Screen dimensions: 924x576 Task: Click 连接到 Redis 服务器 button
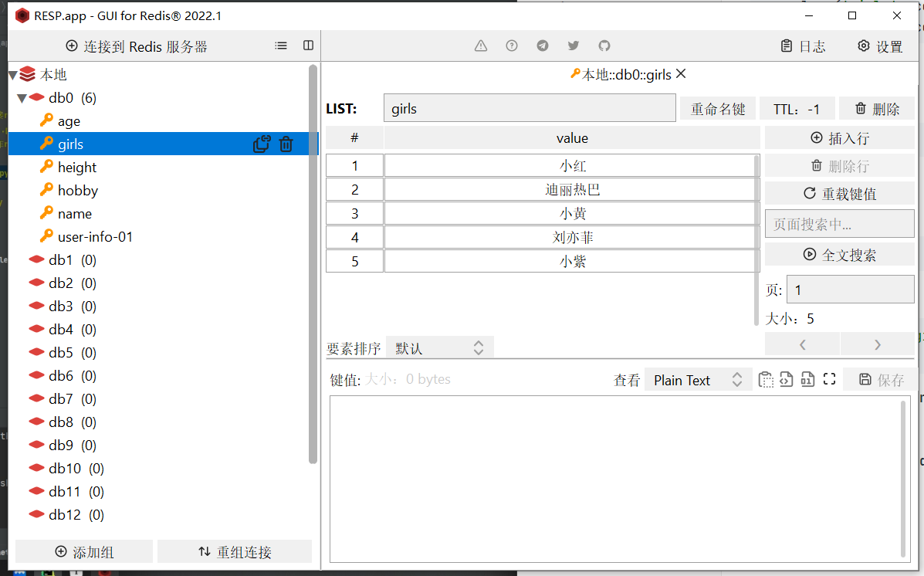[137, 46]
